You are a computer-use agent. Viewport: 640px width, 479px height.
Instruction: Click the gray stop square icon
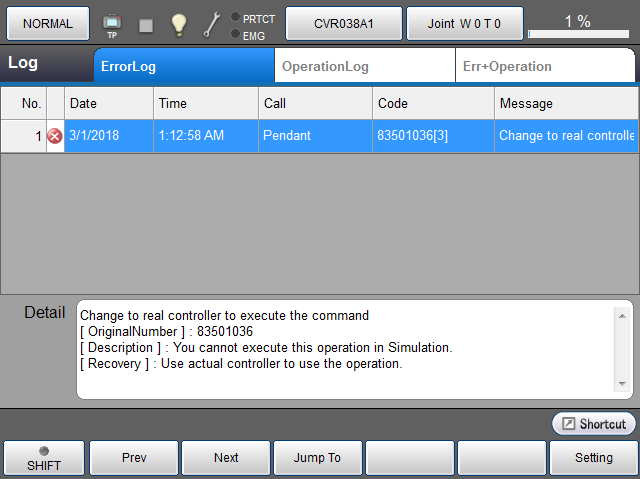(145, 24)
